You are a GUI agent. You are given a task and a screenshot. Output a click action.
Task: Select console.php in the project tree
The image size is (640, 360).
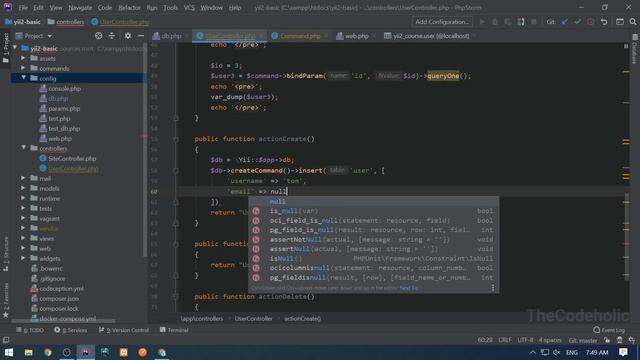click(64, 89)
